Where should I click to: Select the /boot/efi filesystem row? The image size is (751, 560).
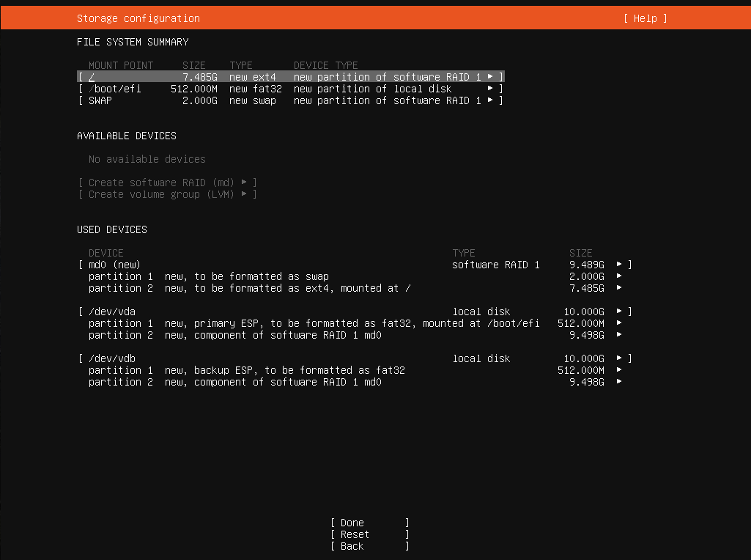click(290, 89)
